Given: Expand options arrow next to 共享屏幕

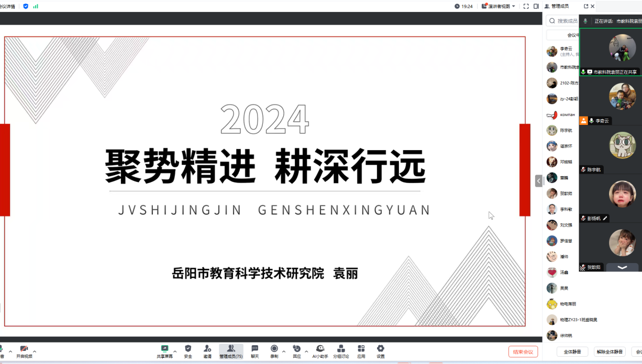Looking at the screenshot, I should (175, 351).
